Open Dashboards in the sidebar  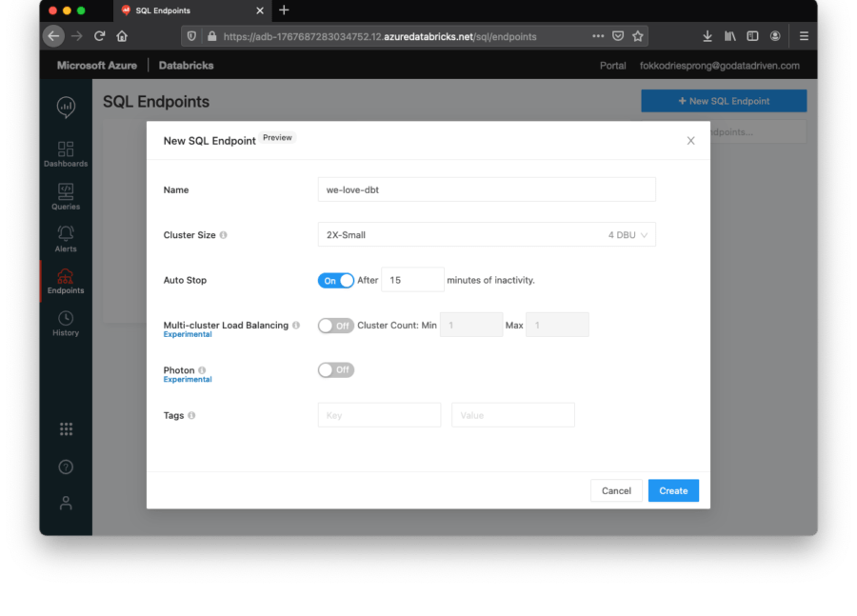(x=66, y=154)
